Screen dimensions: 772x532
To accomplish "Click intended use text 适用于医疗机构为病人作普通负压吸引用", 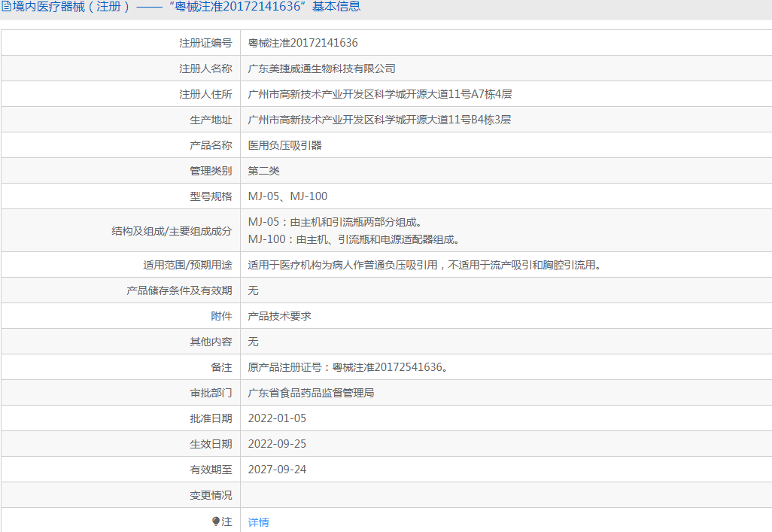I will click(342, 265).
